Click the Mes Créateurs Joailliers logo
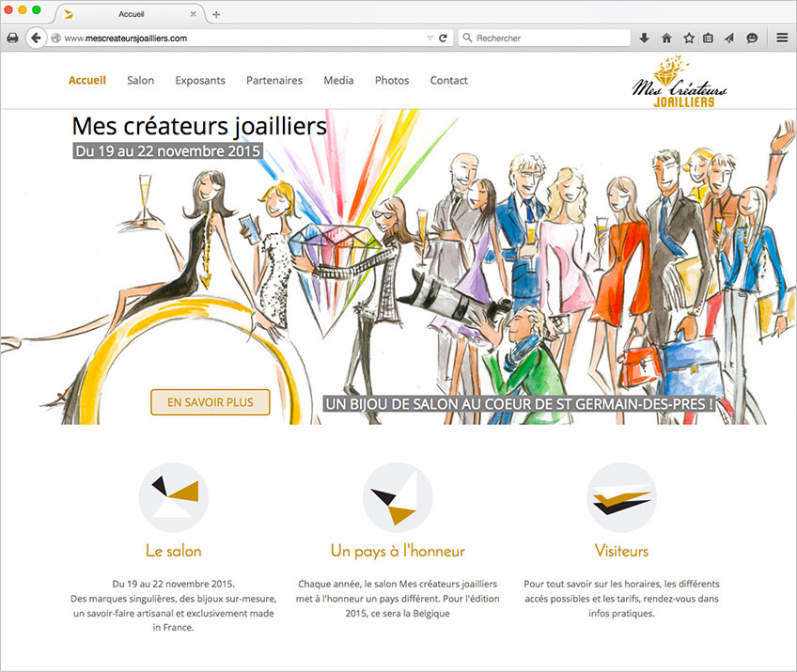 click(x=680, y=83)
